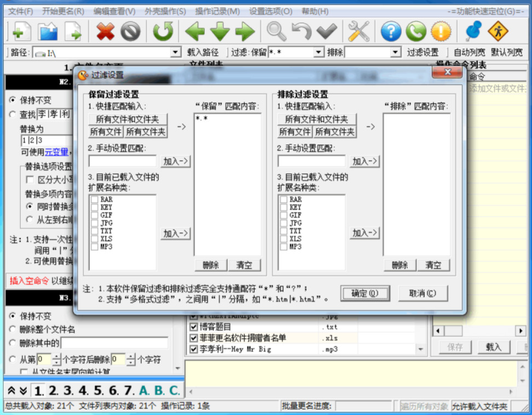This screenshot has height=415, width=532.
Task: Open the 设置选项(O) menu
Action: (x=270, y=11)
